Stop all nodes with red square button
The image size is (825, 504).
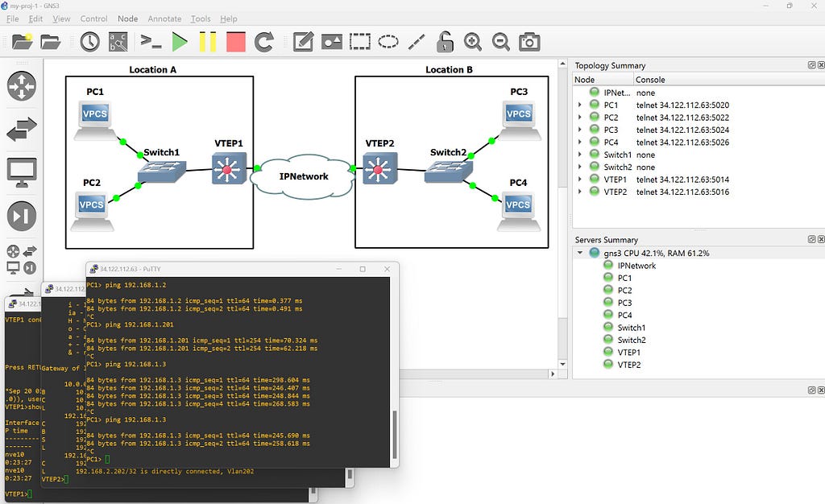[236, 42]
